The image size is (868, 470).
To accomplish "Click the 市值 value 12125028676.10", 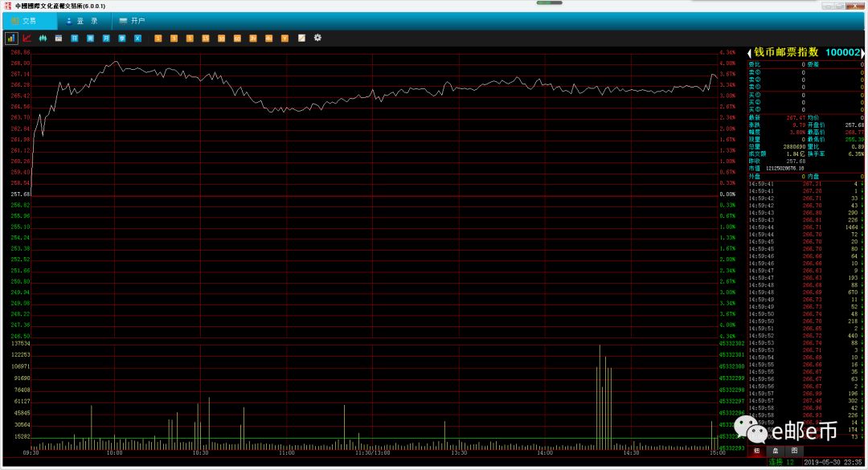I will (x=785, y=168).
